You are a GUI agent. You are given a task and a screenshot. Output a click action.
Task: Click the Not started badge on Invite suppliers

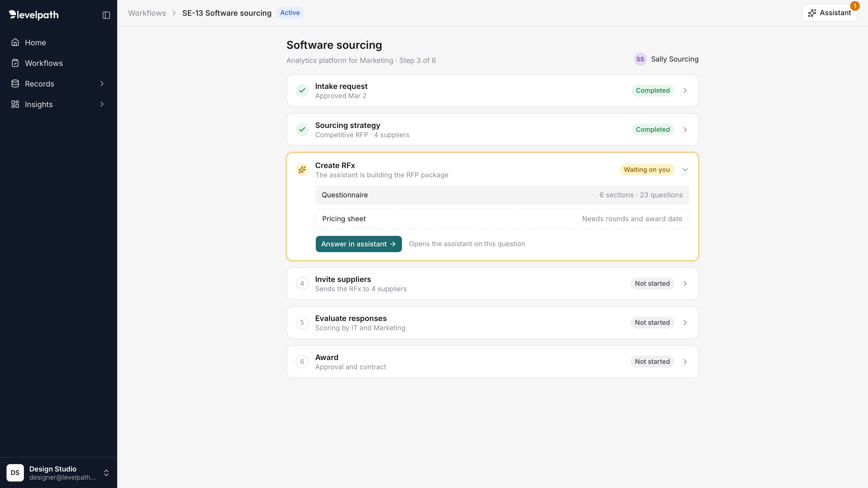[652, 284]
